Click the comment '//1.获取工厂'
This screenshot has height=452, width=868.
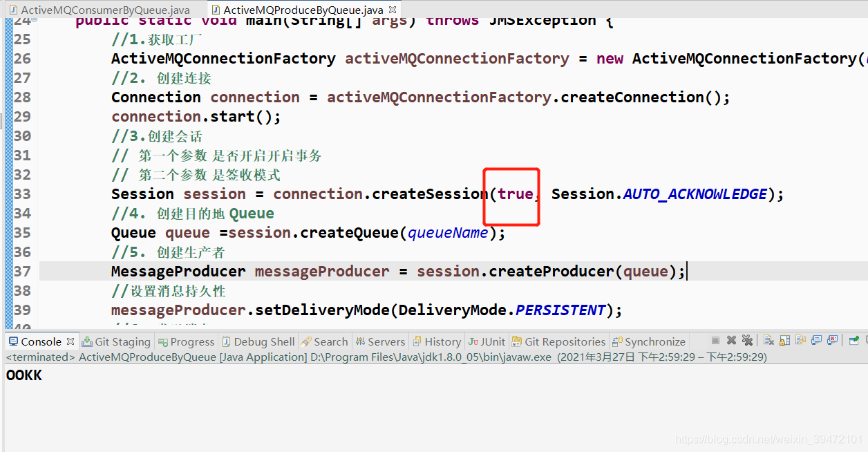pos(157,39)
